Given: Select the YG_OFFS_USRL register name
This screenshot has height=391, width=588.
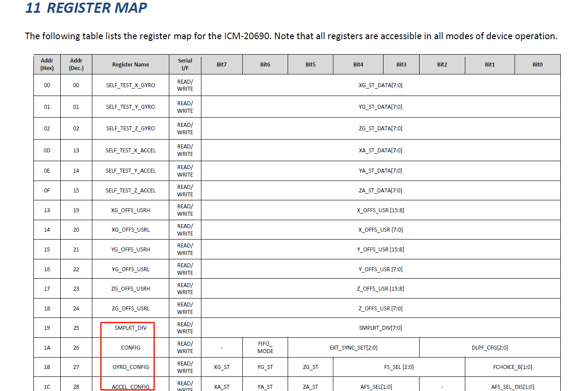Looking at the screenshot, I should pyautogui.click(x=131, y=269).
